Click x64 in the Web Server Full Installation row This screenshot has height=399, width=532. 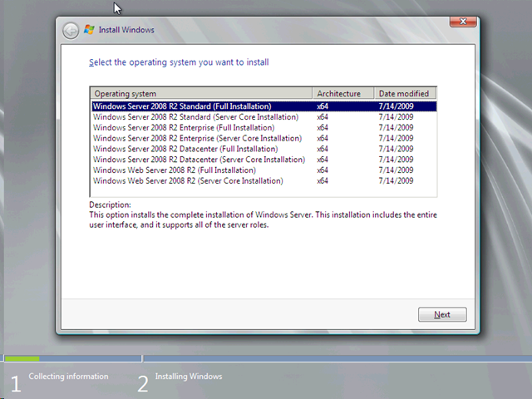323,170
